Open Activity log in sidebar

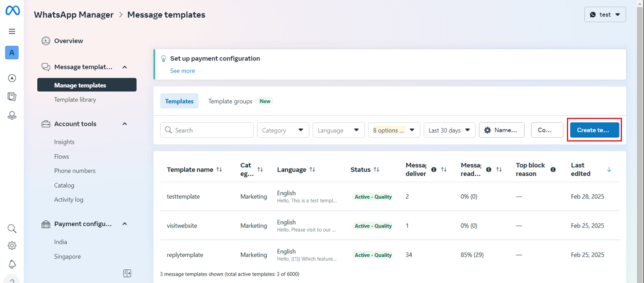coord(69,200)
